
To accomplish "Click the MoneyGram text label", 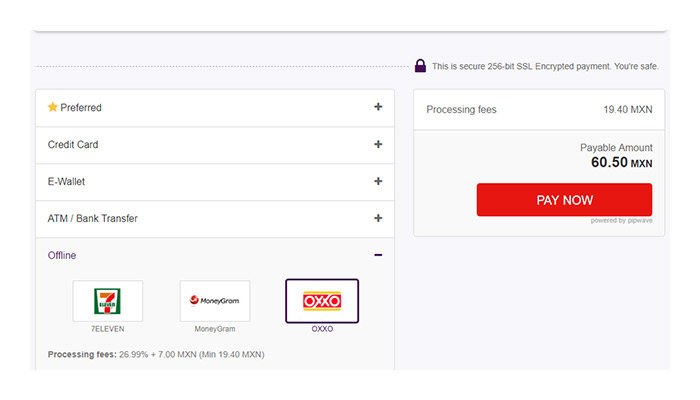I will point(215,329).
